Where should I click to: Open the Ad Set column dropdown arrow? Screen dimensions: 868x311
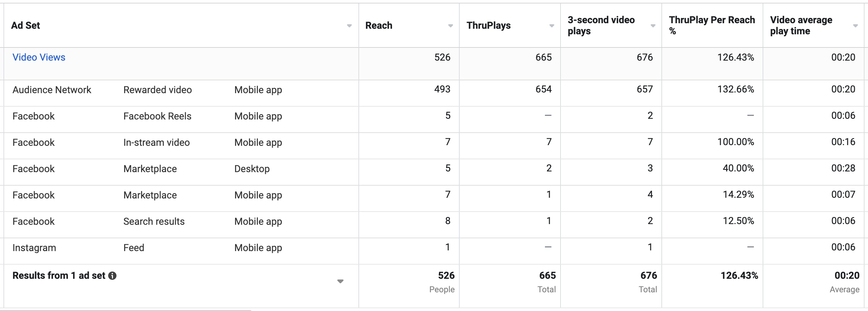coord(349,26)
